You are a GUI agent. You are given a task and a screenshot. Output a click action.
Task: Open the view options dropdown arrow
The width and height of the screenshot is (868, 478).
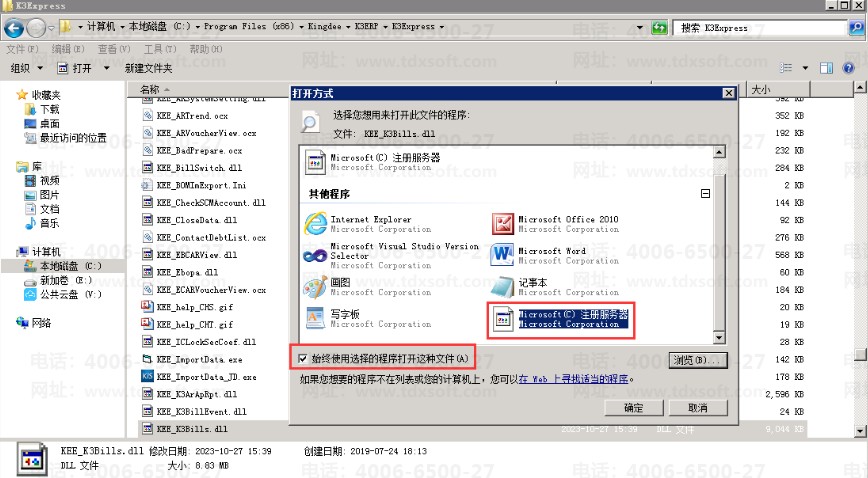click(x=805, y=68)
